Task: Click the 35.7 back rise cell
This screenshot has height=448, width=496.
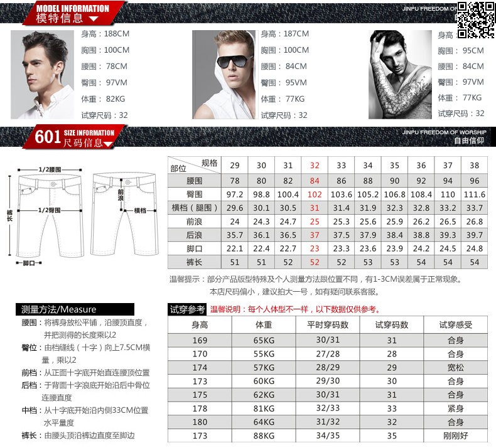Action: point(235,235)
